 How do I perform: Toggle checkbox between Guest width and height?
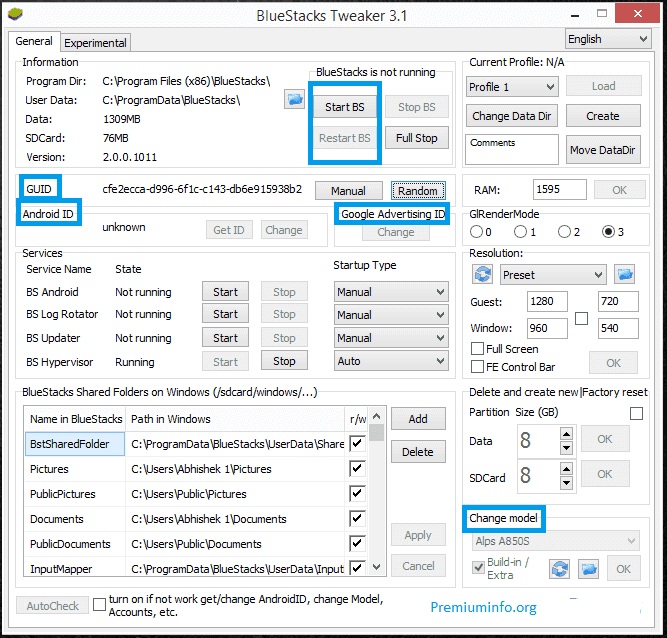pyautogui.click(x=581, y=319)
